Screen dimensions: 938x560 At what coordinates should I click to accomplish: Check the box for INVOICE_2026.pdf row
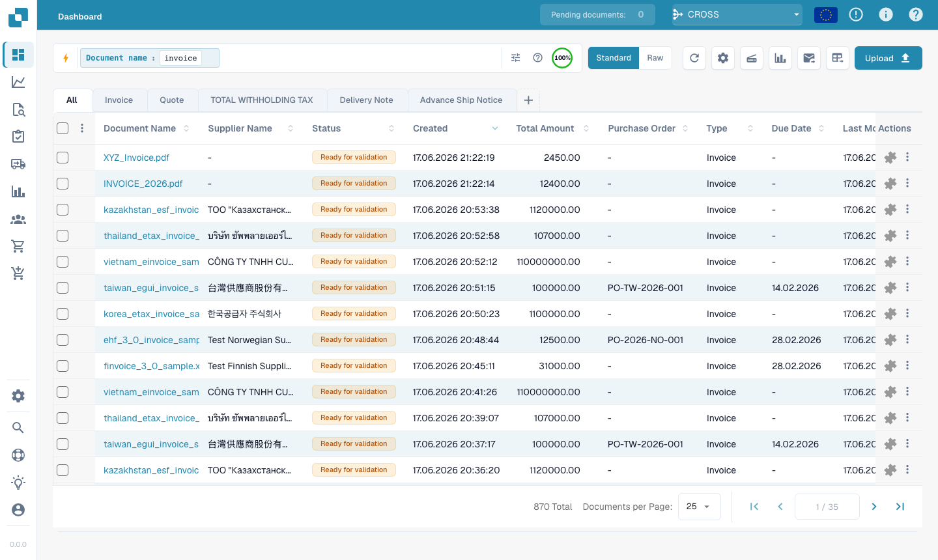tap(63, 184)
